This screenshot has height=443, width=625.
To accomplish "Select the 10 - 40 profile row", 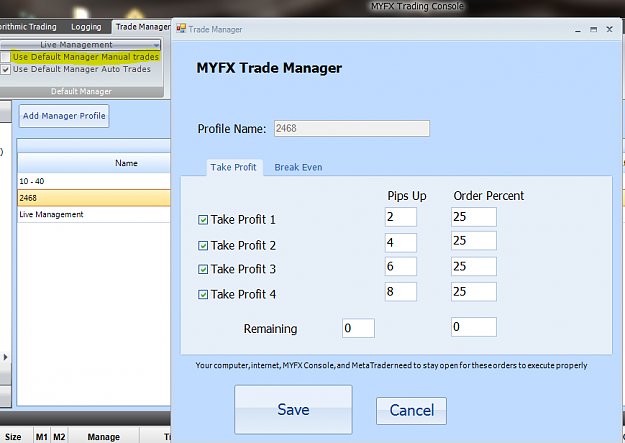I will [94, 181].
